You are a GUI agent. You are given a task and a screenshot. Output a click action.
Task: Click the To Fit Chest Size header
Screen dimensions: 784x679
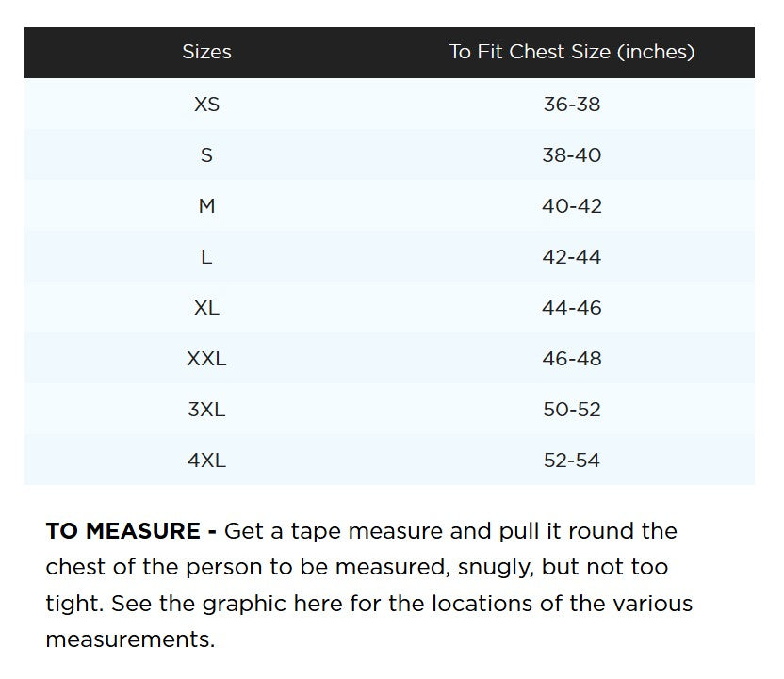572,52
